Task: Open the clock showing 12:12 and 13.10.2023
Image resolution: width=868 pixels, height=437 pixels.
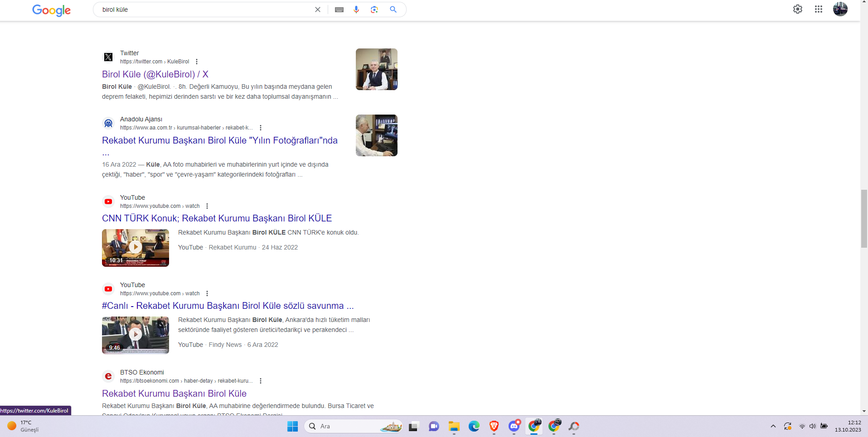Action: [848, 426]
